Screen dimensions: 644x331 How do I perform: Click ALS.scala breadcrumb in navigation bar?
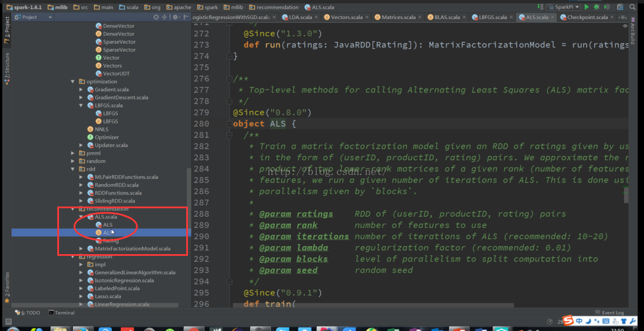[x=320, y=7]
